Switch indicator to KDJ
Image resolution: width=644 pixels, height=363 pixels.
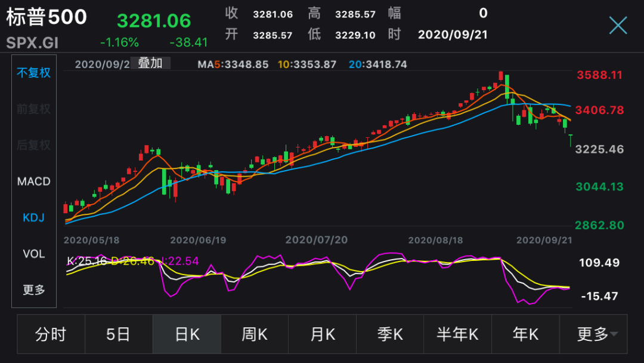33,217
